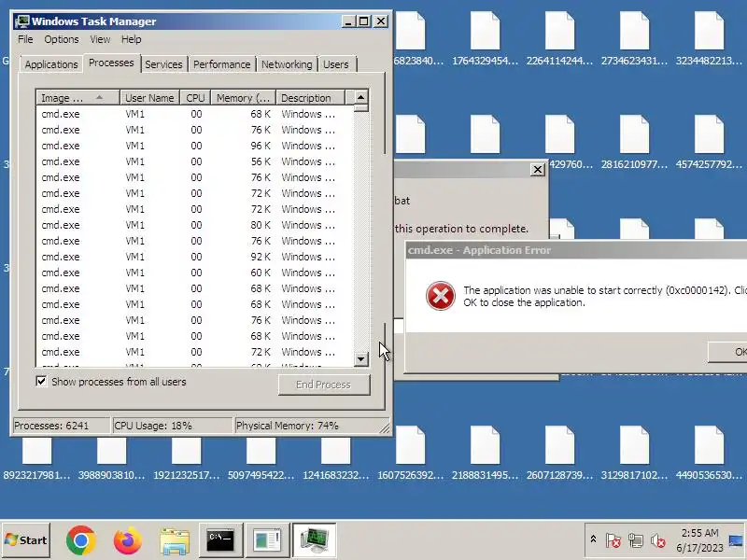Image resolution: width=747 pixels, height=560 pixels.
Task: Open the Windows Explorer folder icon
Action: [175, 540]
